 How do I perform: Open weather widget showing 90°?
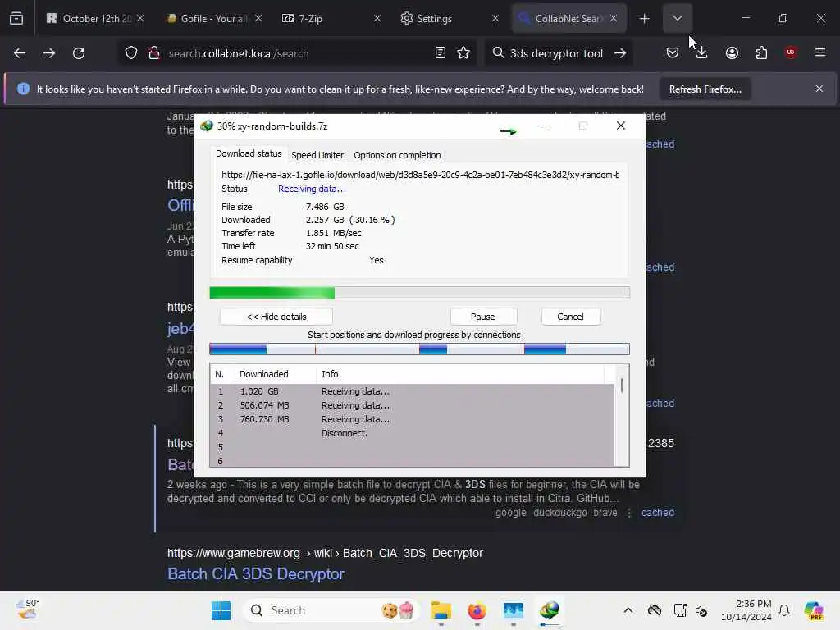[28, 609]
